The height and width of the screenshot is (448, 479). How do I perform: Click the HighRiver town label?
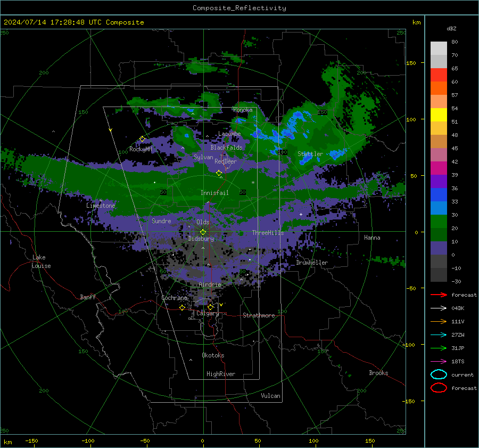pos(221,374)
